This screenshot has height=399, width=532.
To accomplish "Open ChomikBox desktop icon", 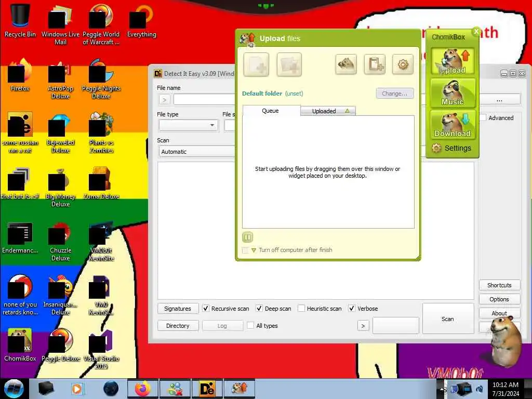I will [20, 345].
